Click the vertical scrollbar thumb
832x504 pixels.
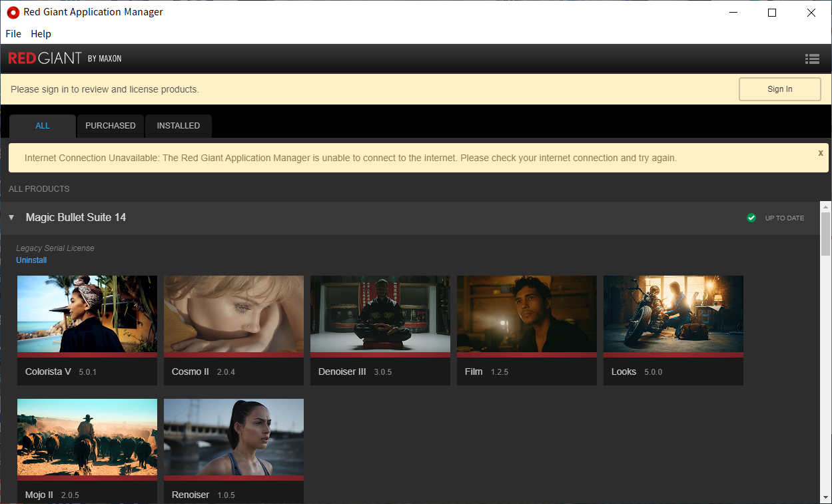pyautogui.click(x=826, y=234)
